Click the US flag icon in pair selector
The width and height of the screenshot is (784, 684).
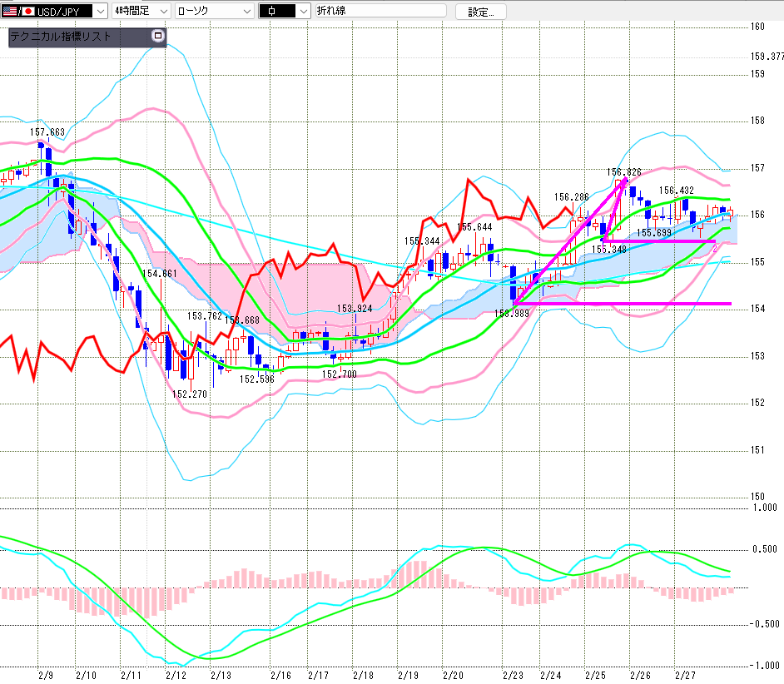click(x=8, y=12)
